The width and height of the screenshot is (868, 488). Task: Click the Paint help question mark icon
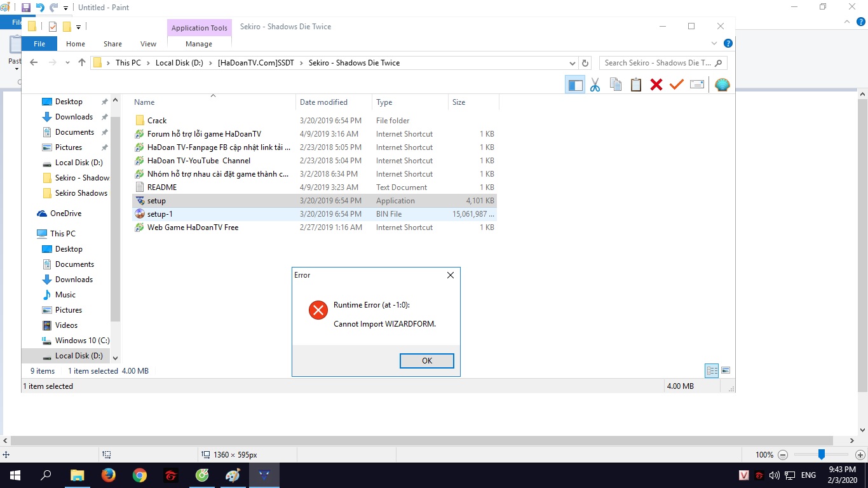(860, 22)
